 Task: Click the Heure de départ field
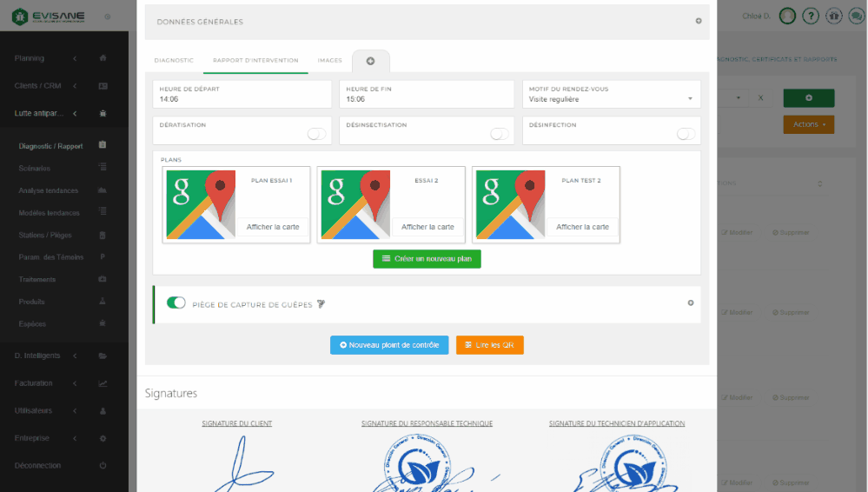(242, 99)
